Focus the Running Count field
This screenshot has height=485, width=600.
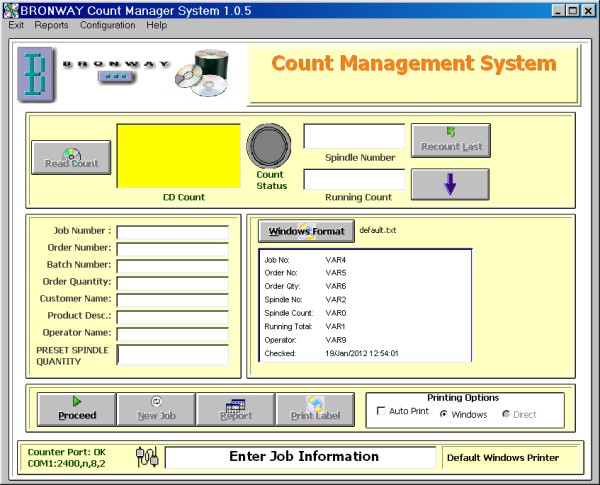[354, 179]
